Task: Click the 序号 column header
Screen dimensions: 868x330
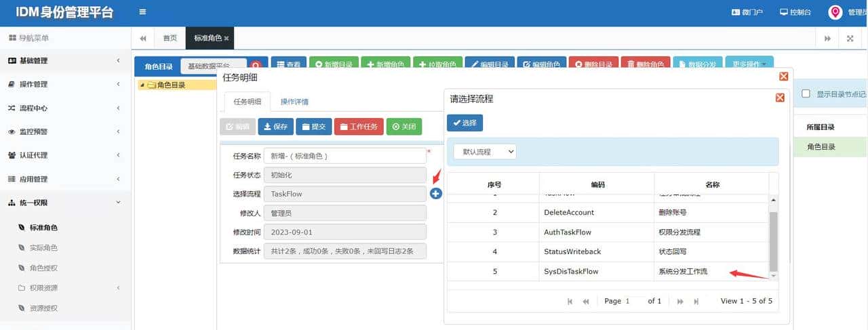Action: click(494, 184)
